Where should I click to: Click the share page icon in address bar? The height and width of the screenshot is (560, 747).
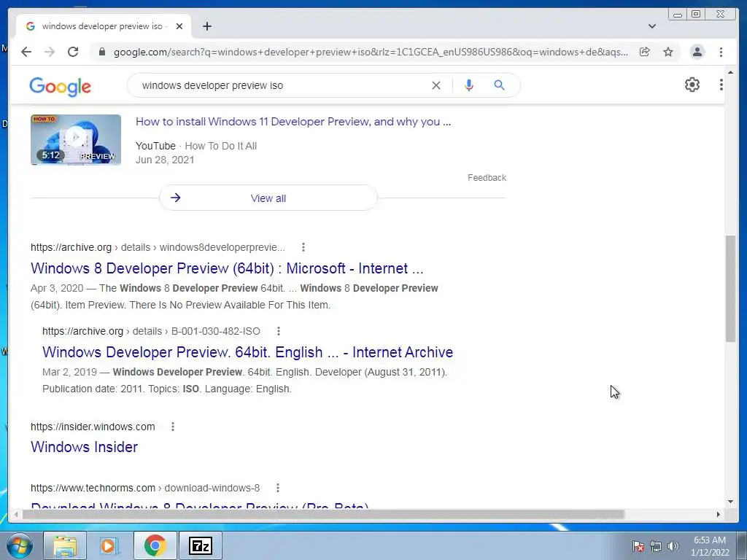click(x=645, y=52)
